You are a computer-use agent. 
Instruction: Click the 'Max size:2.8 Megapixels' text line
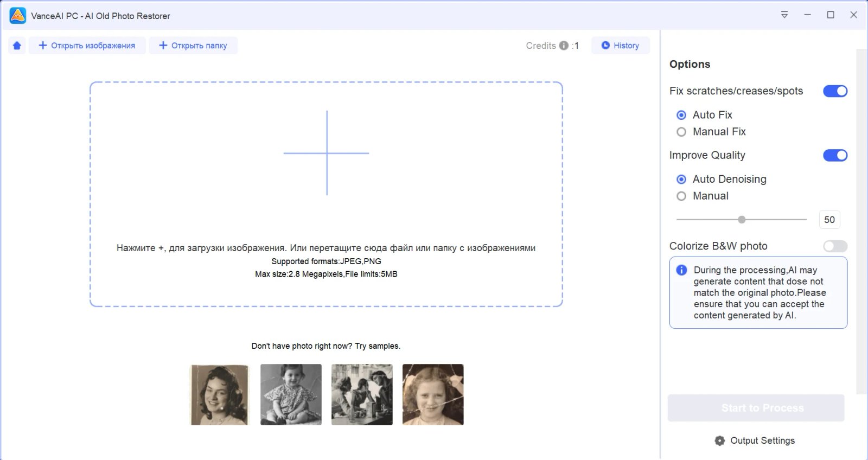326,274
